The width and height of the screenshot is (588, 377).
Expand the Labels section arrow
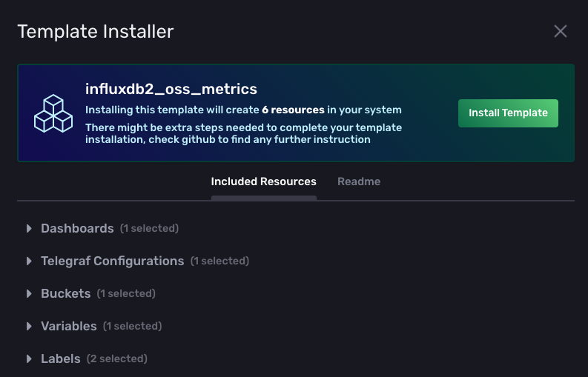coord(29,359)
